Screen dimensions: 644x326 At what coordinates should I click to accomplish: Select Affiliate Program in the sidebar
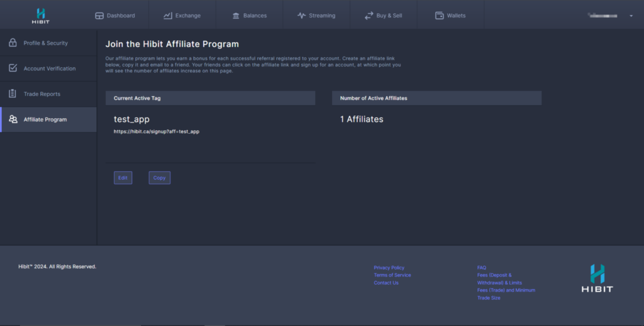[x=48, y=119]
